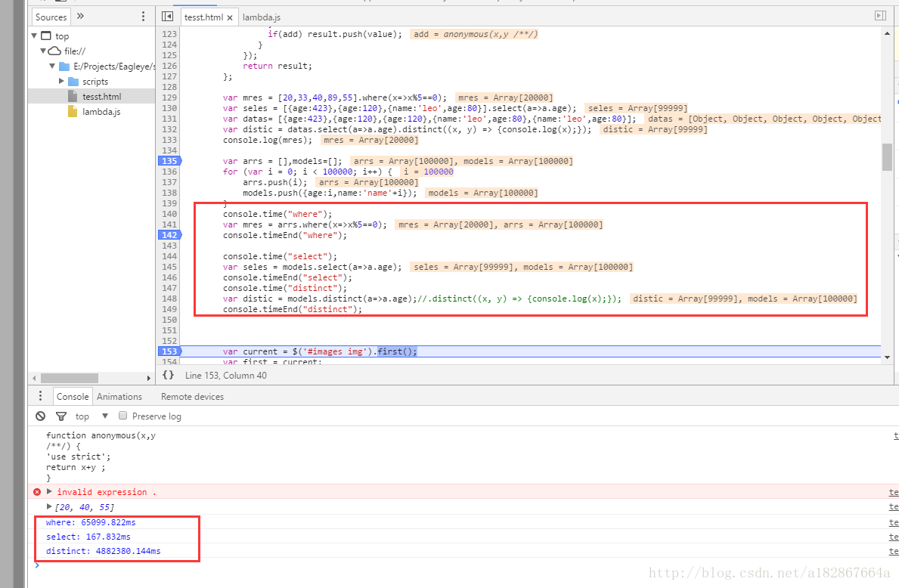Set a breakpoint at line number 148
Image resolution: width=899 pixels, height=588 pixels.
[169, 299]
